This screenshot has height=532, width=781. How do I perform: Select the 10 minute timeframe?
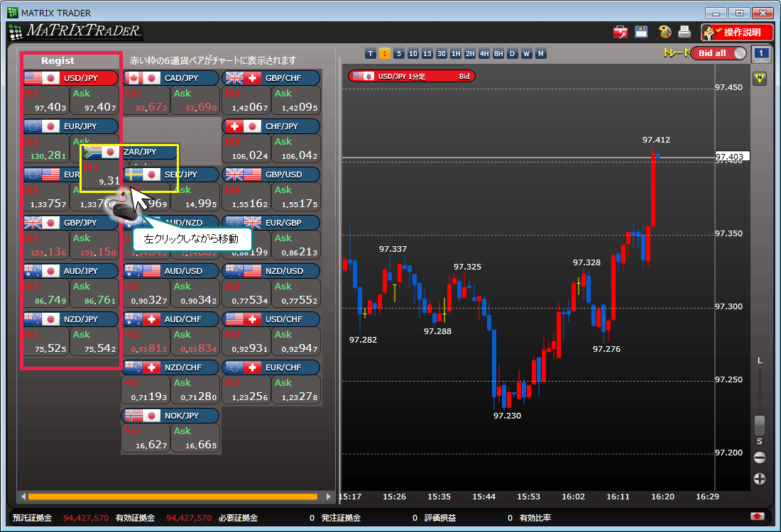[x=413, y=53]
